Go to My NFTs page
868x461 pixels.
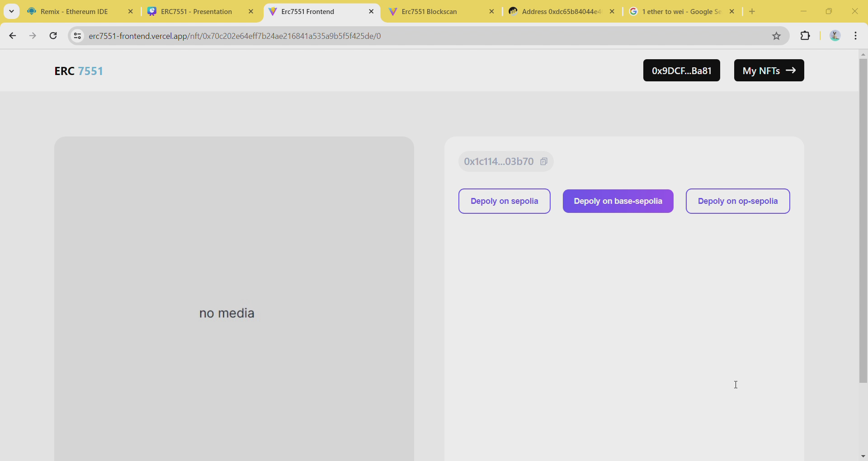point(769,71)
